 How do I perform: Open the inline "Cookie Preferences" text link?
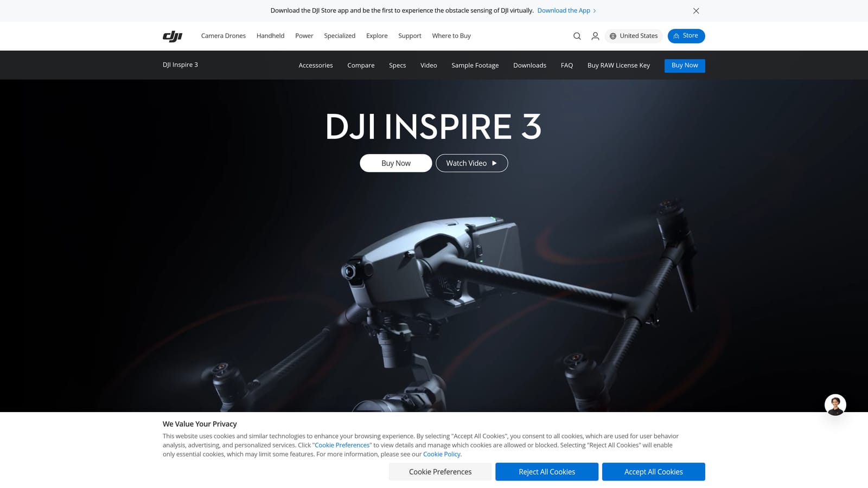tap(342, 445)
